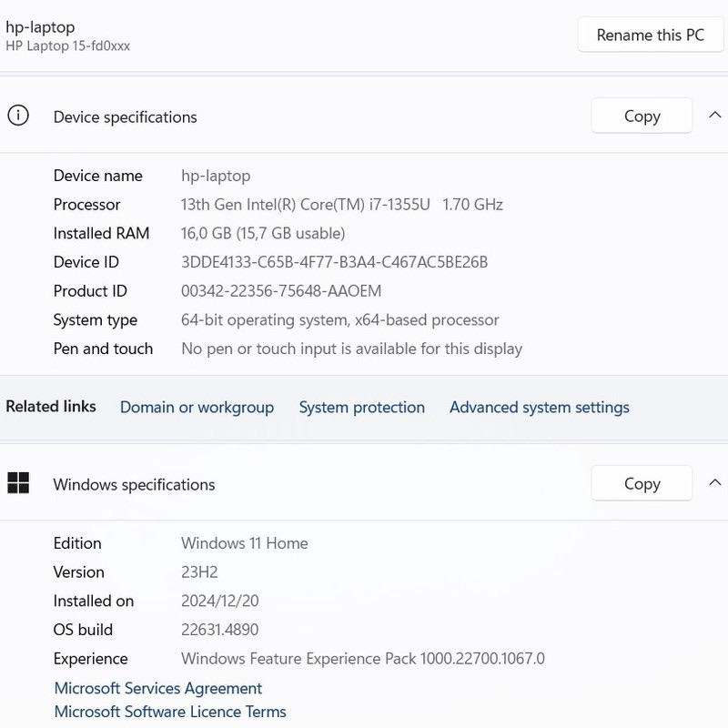Image resolution: width=728 pixels, height=728 pixels.
Task: Select the Product ID value 00342-22356-75648-AAOEM
Action: coord(281,291)
